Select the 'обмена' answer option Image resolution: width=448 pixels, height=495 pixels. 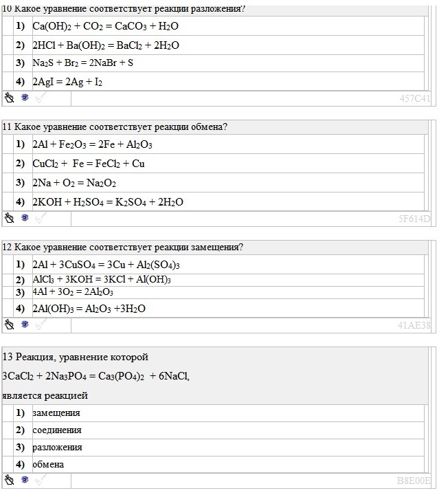[48, 464]
